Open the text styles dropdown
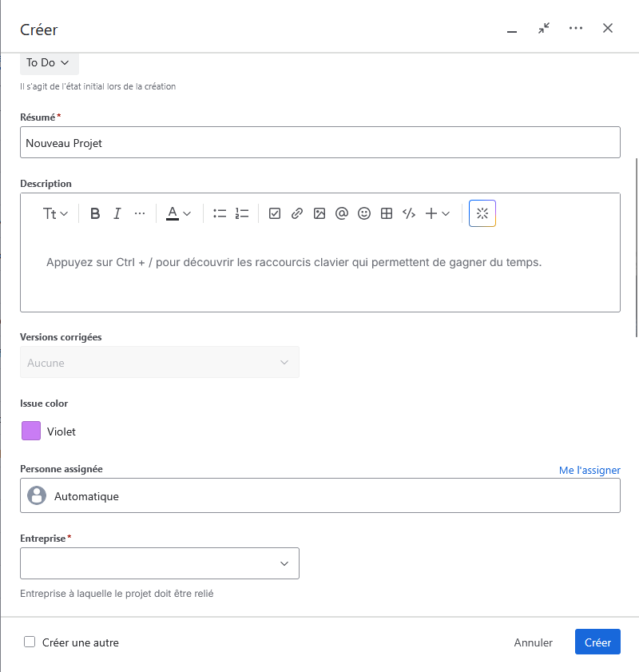 click(x=55, y=213)
